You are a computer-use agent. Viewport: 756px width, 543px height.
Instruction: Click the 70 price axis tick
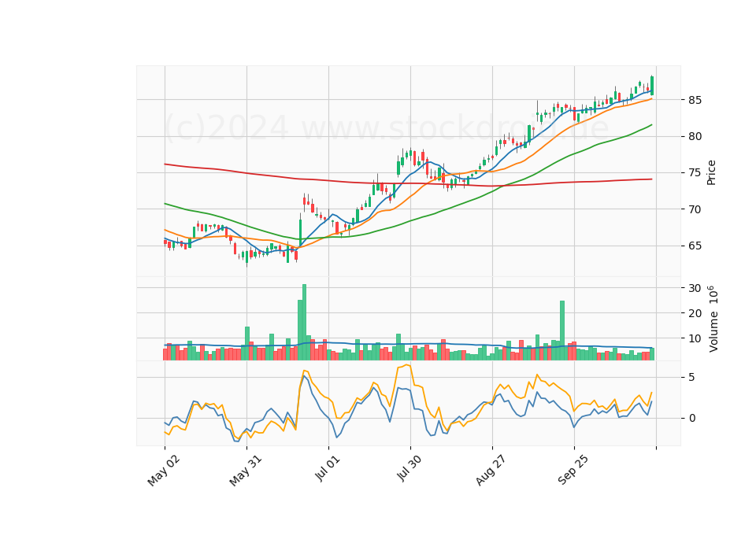point(695,209)
